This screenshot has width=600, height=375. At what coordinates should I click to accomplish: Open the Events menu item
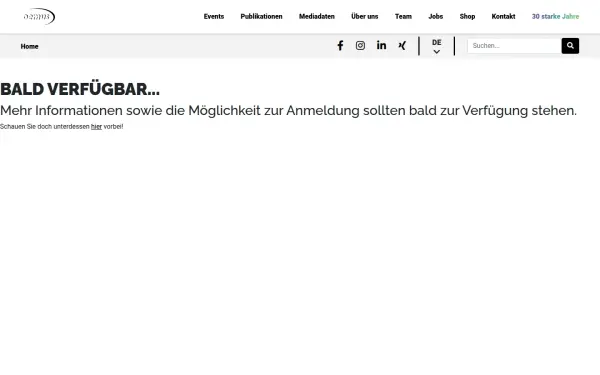214,16
